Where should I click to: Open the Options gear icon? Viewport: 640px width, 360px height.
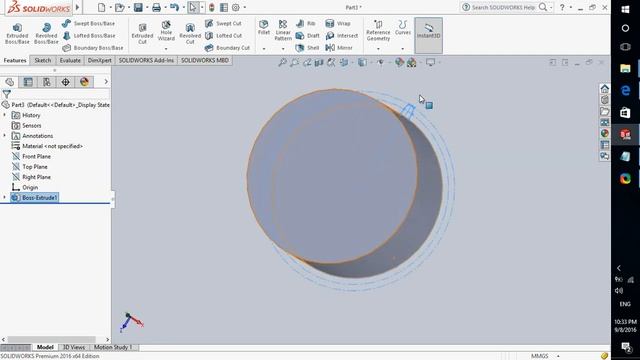(x=236, y=7)
